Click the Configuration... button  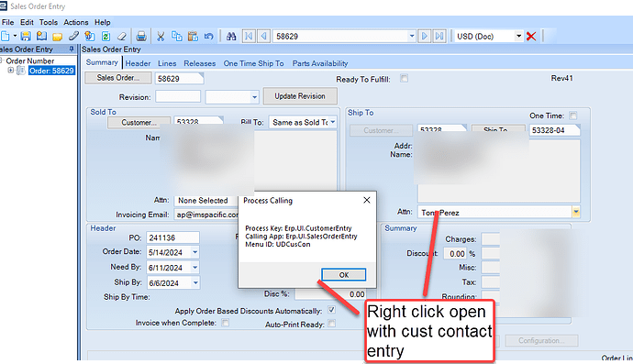click(541, 340)
